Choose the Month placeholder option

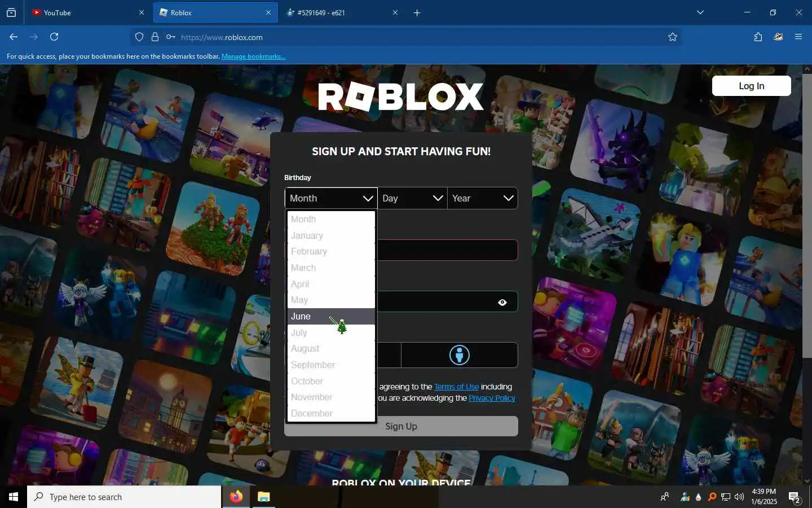click(x=331, y=220)
